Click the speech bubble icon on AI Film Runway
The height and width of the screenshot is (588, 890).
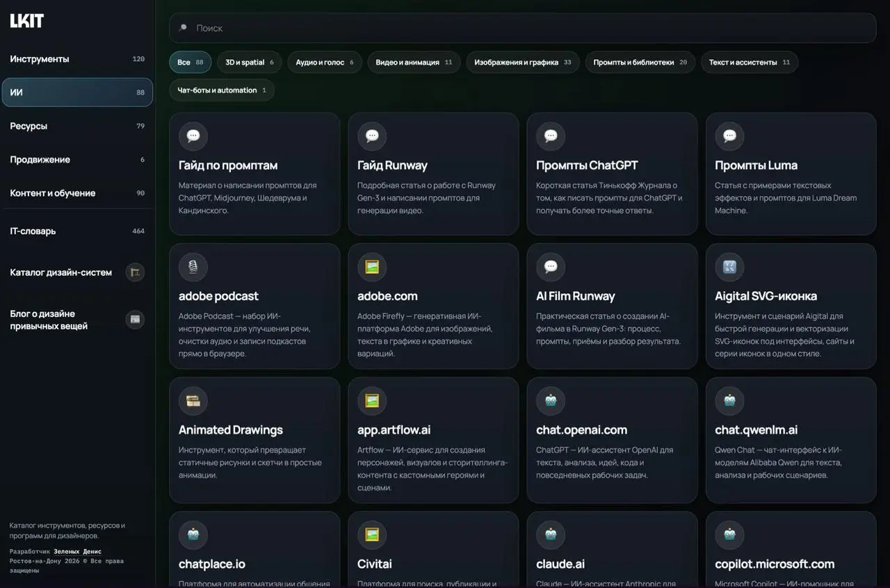pos(551,267)
